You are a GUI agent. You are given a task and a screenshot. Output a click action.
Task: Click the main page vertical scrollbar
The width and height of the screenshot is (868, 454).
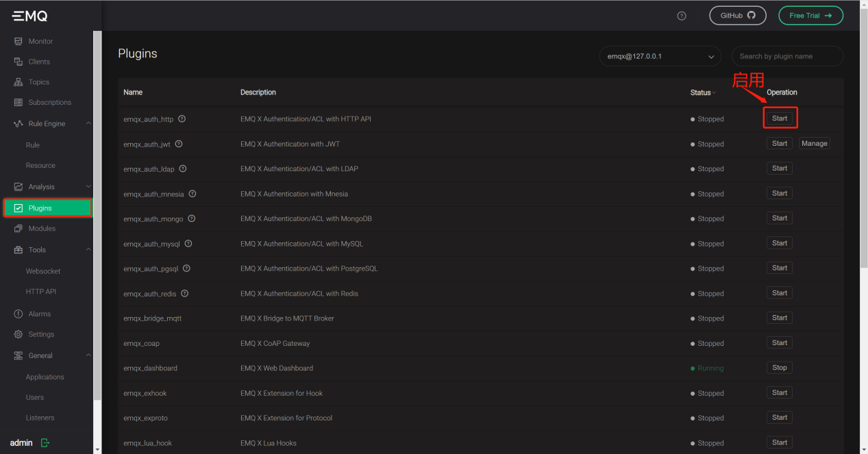click(x=864, y=137)
